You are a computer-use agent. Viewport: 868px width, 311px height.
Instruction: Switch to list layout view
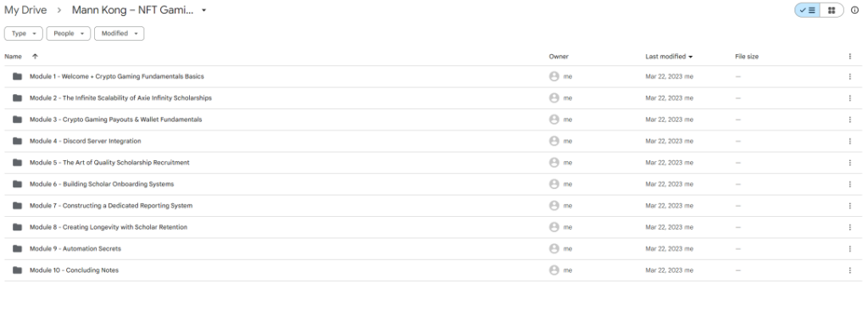[x=807, y=10]
